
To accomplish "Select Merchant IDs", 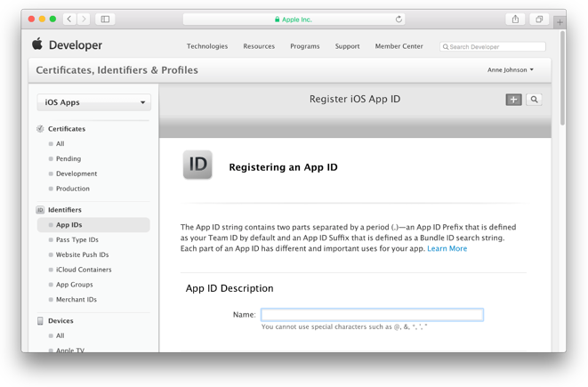I will coord(77,300).
